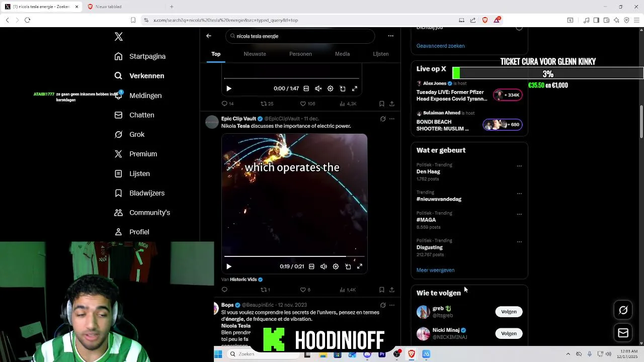
Task: Reload the page in the browser
Action: point(27,20)
